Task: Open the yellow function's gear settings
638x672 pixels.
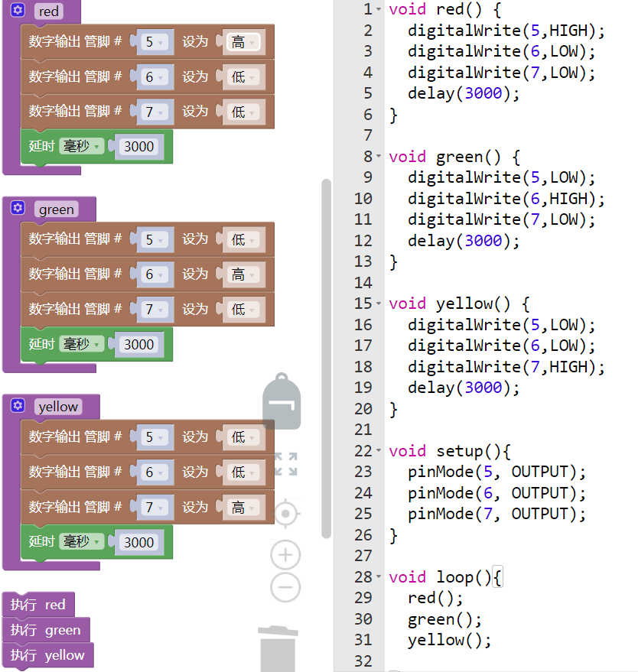Action: pos(18,405)
